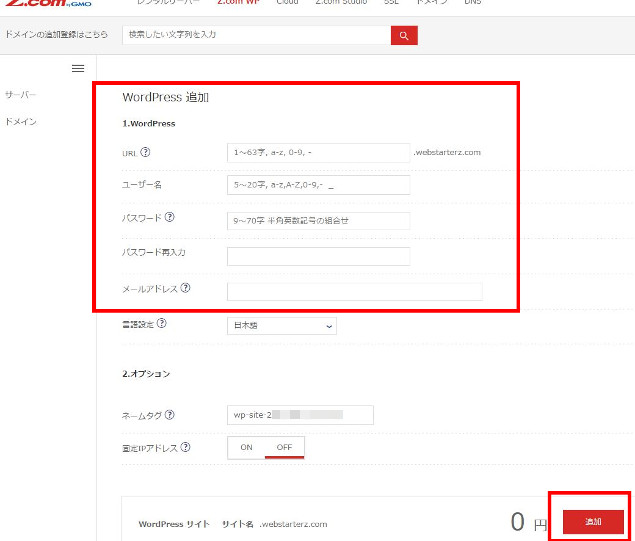Focus the パスワード再入力 input field
The width and height of the screenshot is (635, 541).
point(318,256)
